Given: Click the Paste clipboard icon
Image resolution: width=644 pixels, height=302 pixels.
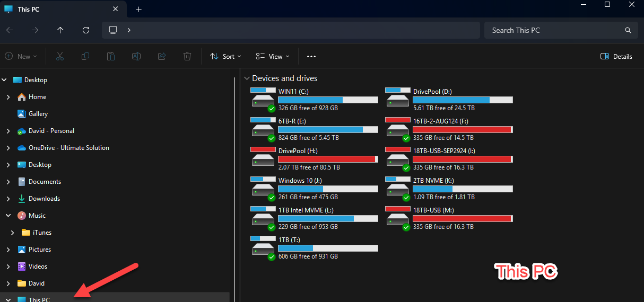Looking at the screenshot, I should point(111,56).
